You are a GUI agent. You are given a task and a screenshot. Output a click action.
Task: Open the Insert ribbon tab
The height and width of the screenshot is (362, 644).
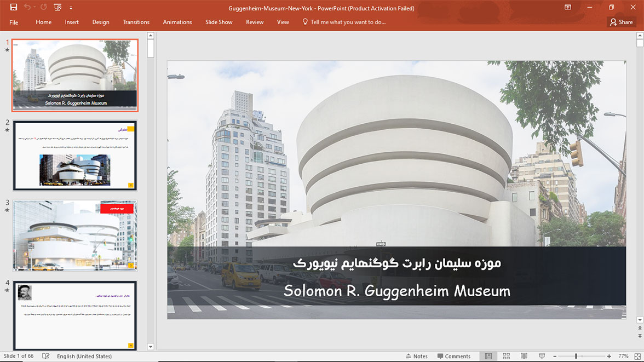[x=72, y=22]
